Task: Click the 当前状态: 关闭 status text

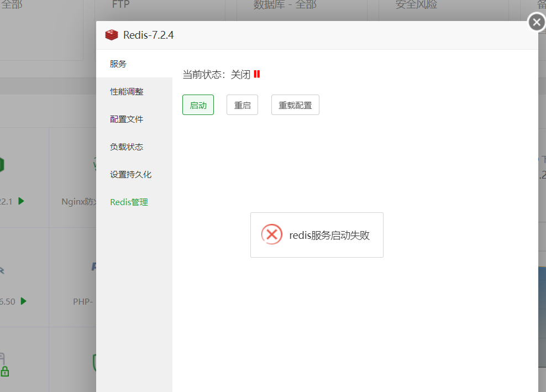Action: 216,74
